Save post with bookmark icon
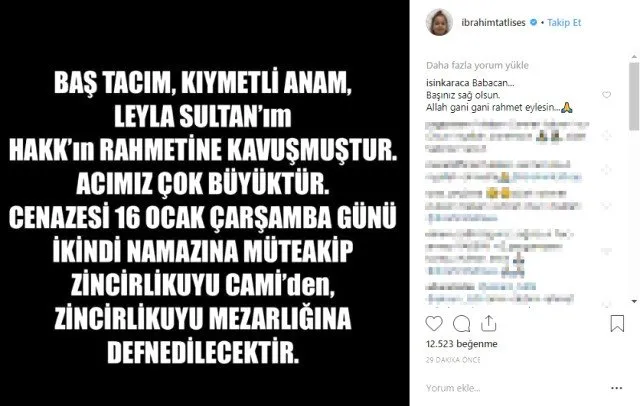 pyautogui.click(x=617, y=324)
